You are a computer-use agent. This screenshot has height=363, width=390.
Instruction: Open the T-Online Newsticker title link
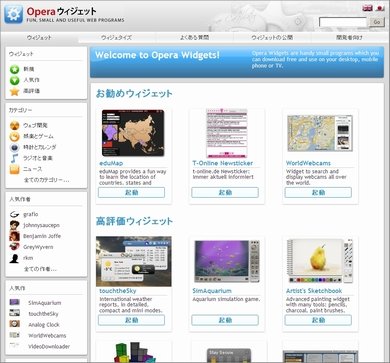click(x=223, y=163)
